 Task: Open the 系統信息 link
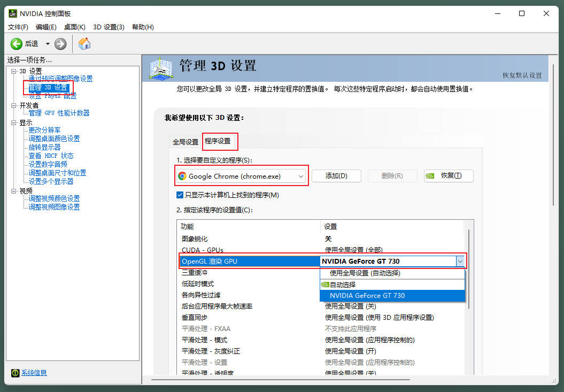click(34, 373)
